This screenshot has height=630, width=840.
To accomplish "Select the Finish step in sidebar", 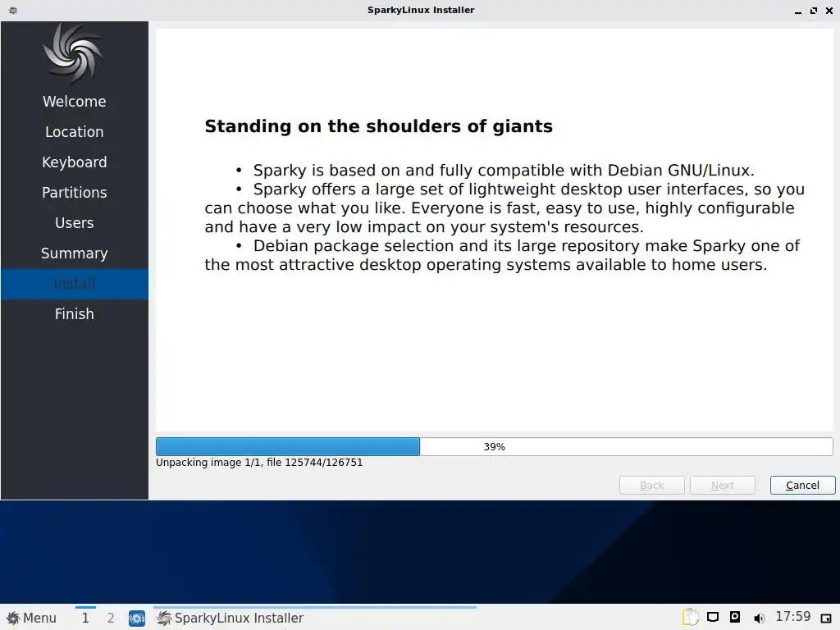I will [75, 314].
